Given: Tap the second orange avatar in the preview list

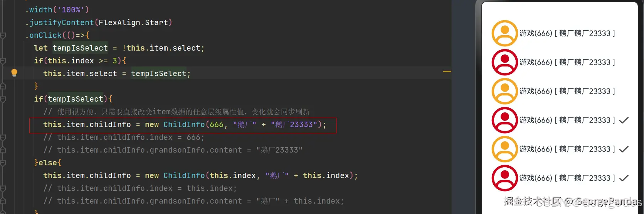Looking at the screenshot, I should point(504,91).
